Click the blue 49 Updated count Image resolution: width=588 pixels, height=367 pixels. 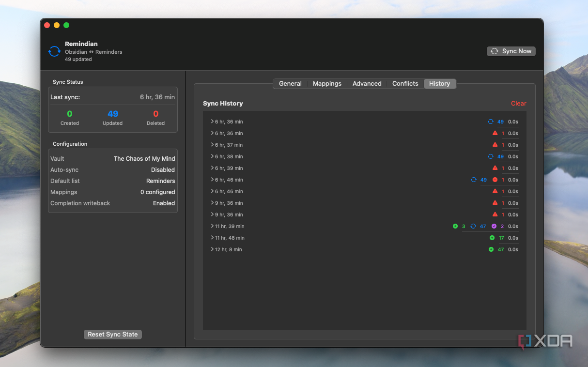[x=113, y=114]
